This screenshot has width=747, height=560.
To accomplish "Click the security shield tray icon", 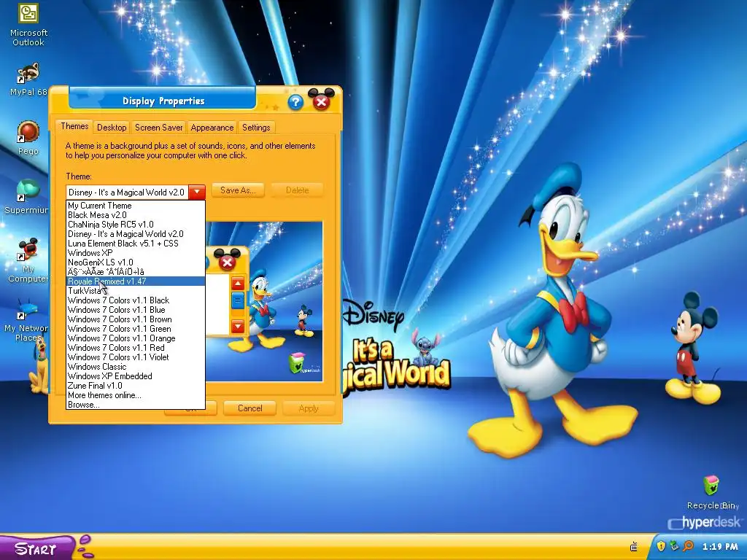I will [x=661, y=546].
